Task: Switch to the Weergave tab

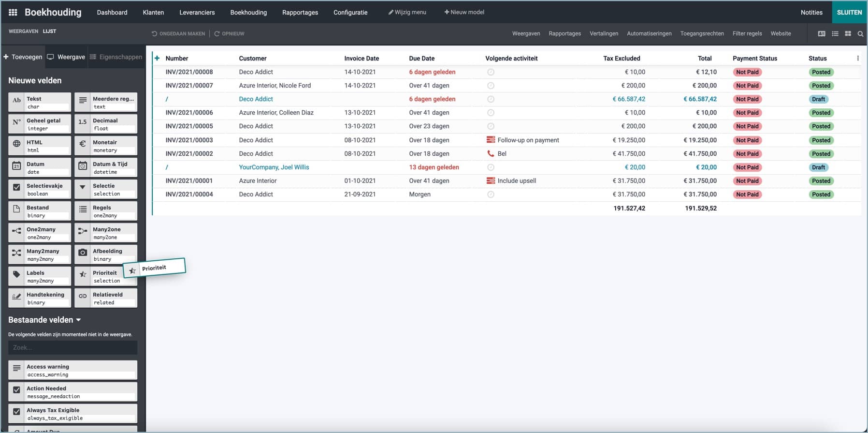Action: pyautogui.click(x=66, y=57)
